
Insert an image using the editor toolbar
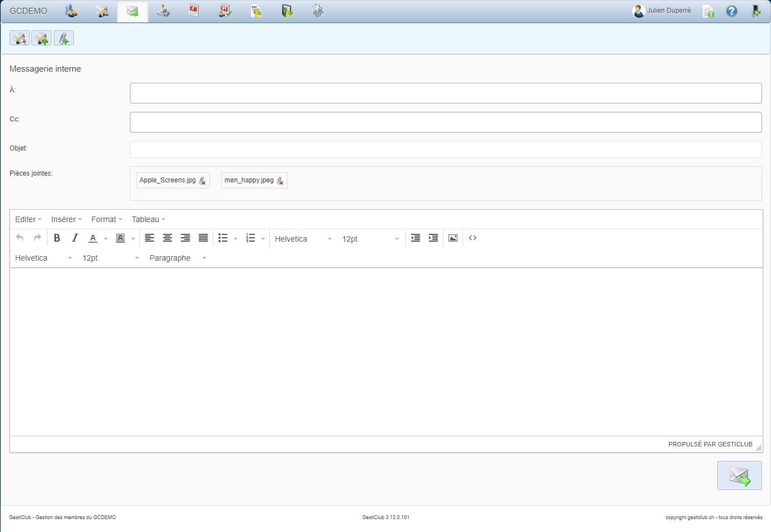pyautogui.click(x=453, y=238)
